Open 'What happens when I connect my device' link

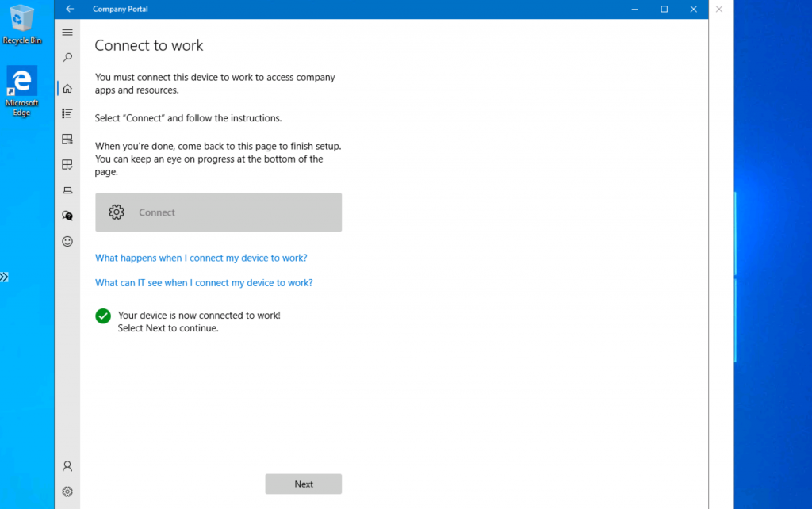[x=201, y=258]
